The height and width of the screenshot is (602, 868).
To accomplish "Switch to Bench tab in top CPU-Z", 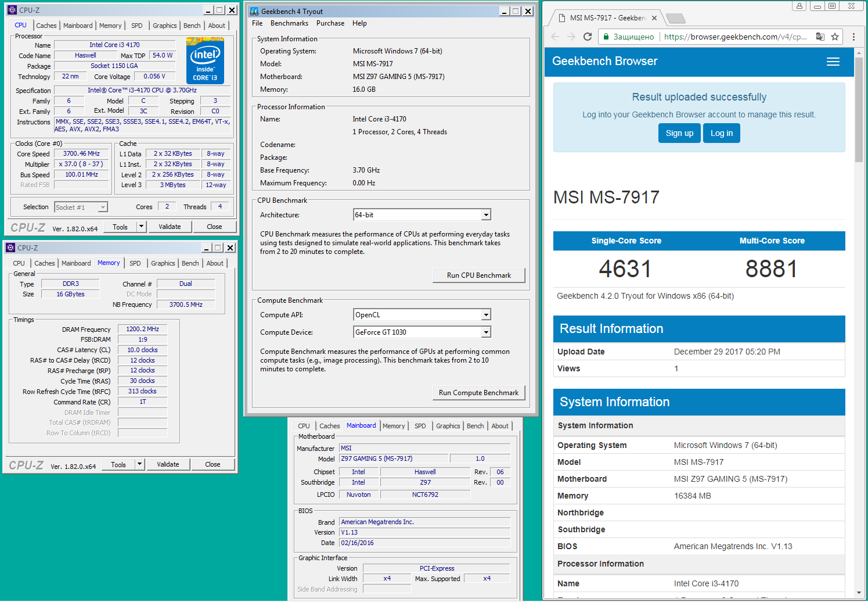I will click(x=192, y=26).
